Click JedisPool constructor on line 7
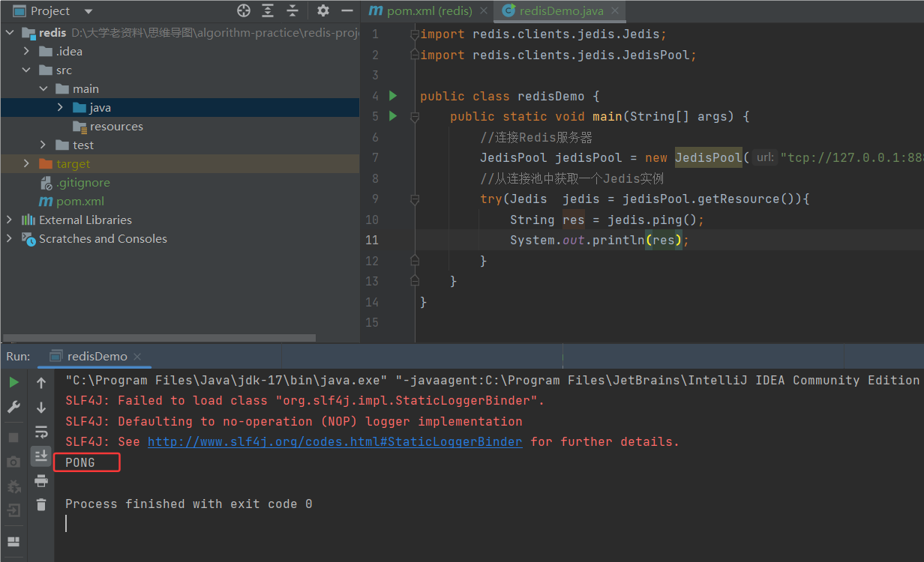The height and width of the screenshot is (562, 924). point(709,157)
